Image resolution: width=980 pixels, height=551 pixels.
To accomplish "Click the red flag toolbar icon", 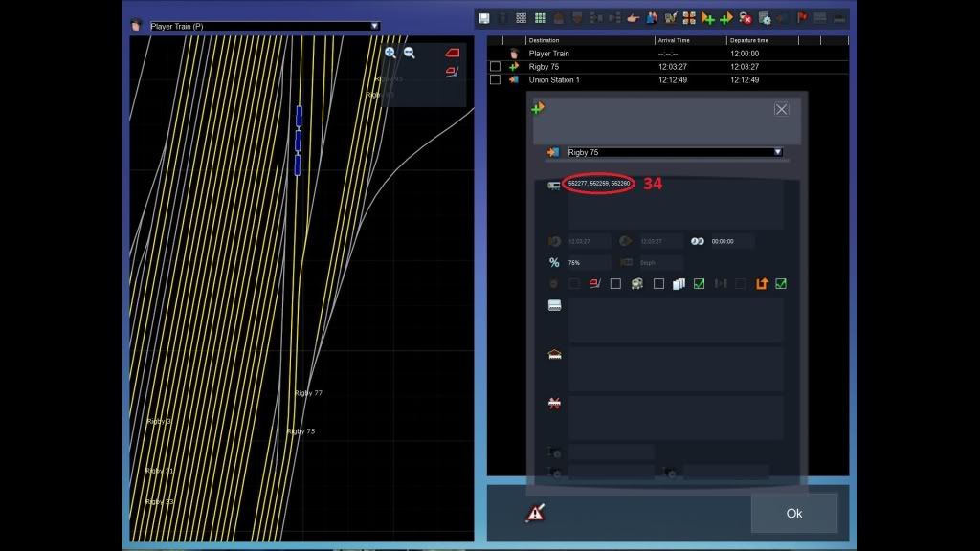I will 802,18.
